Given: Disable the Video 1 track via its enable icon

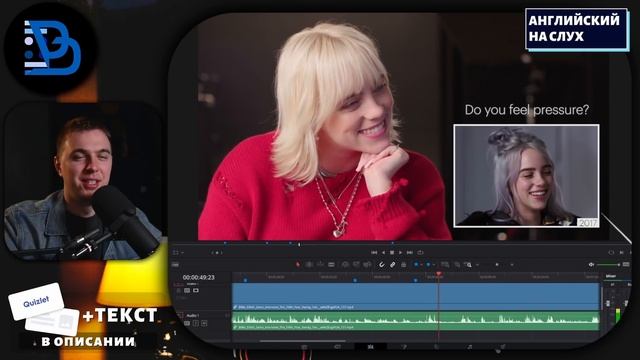Looking at the screenshot, I should pos(196,290).
